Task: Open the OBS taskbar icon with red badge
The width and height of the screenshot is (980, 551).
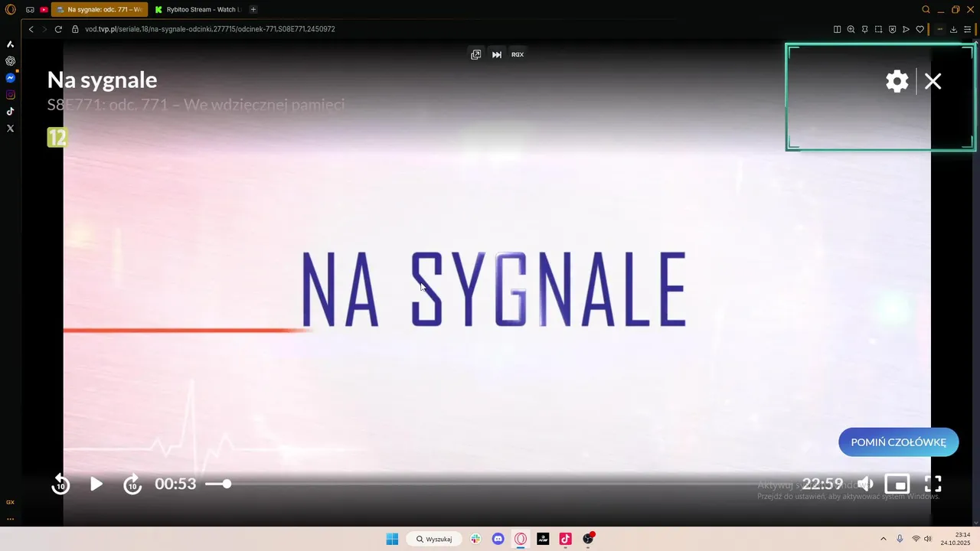Action: pyautogui.click(x=588, y=539)
